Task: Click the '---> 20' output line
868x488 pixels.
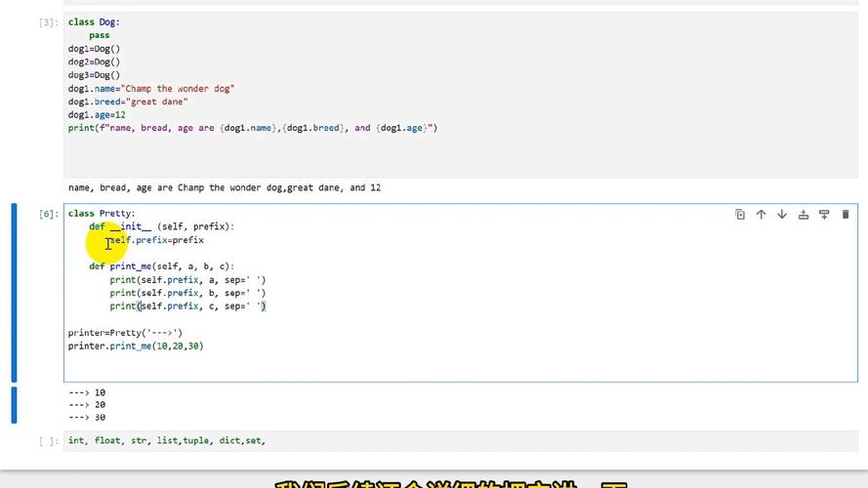Action: 87,405
